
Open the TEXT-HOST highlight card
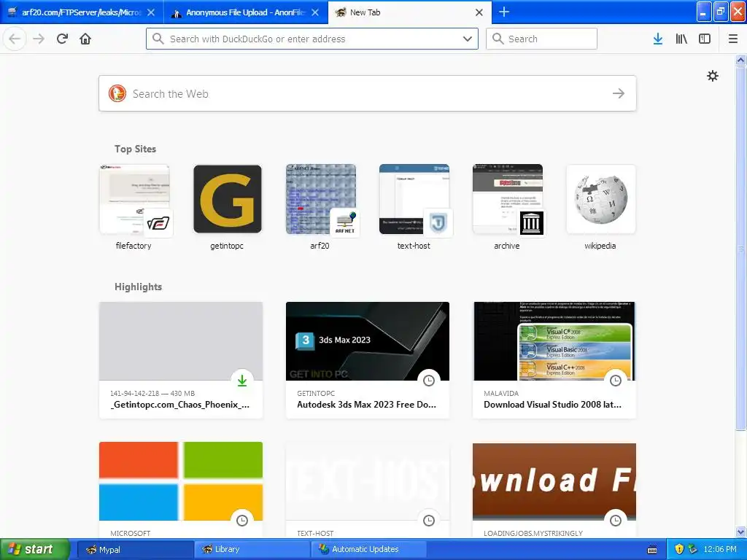368,489
